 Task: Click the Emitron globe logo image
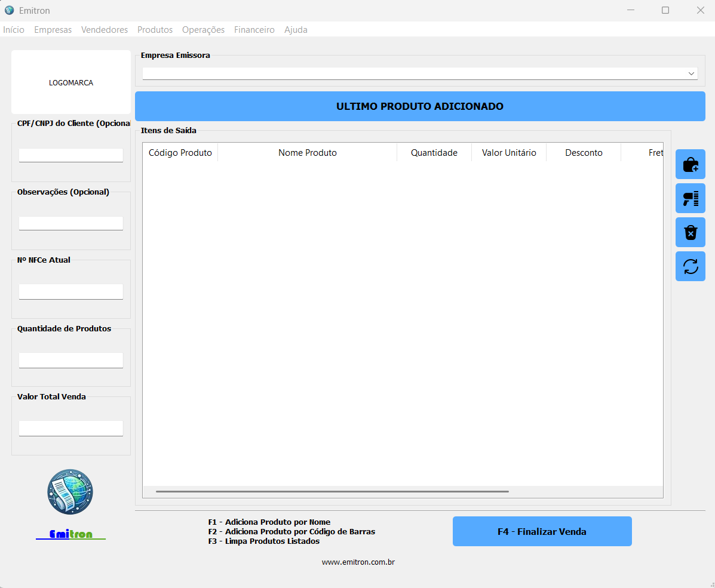point(70,492)
